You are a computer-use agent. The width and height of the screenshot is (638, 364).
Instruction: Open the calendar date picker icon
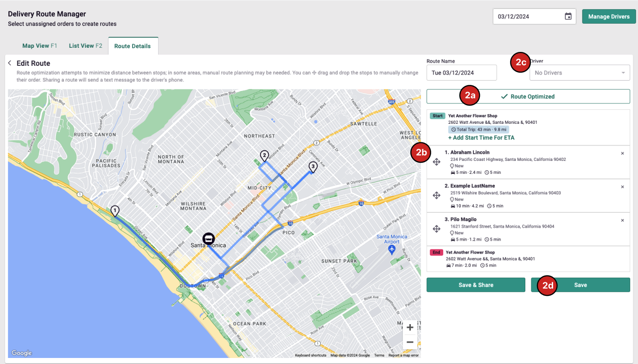(568, 16)
